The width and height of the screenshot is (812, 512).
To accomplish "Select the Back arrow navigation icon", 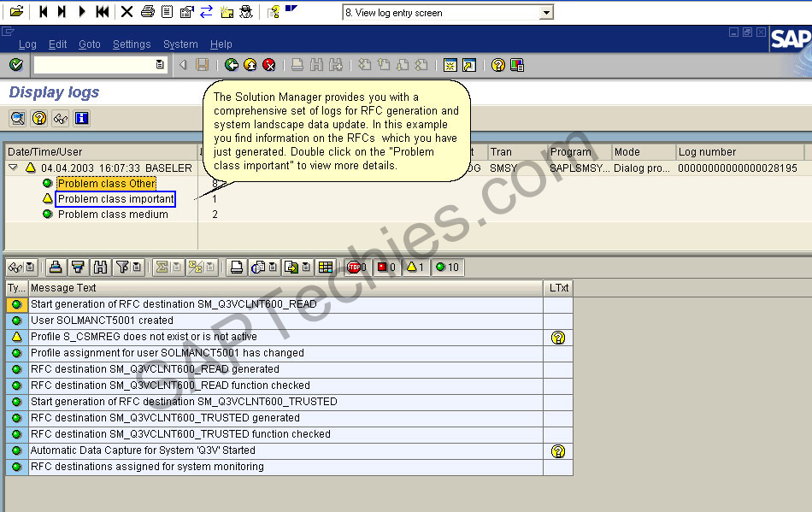I will click(x=232, y=64).
